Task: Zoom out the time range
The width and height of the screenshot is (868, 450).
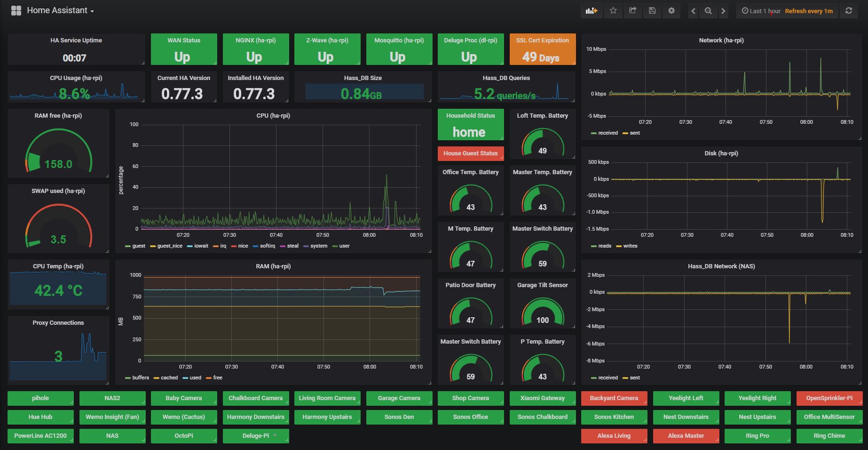Action: click(708, 11)
